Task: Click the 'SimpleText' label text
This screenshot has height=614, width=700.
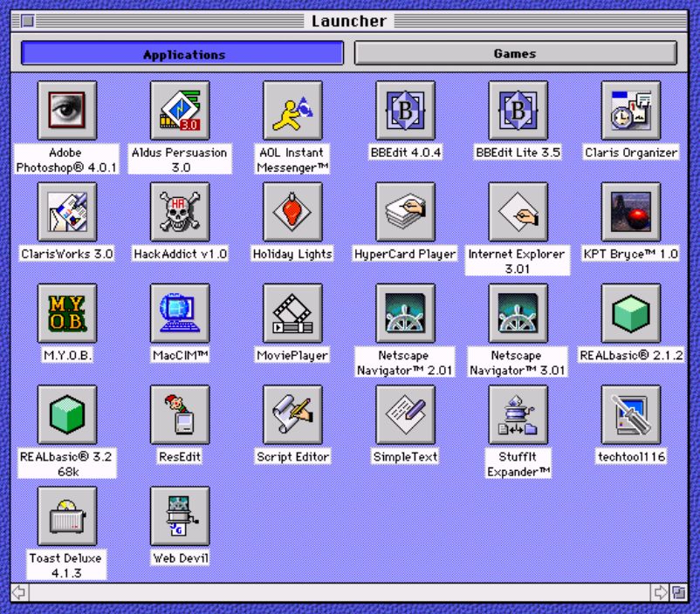Action: pos(405,456)
